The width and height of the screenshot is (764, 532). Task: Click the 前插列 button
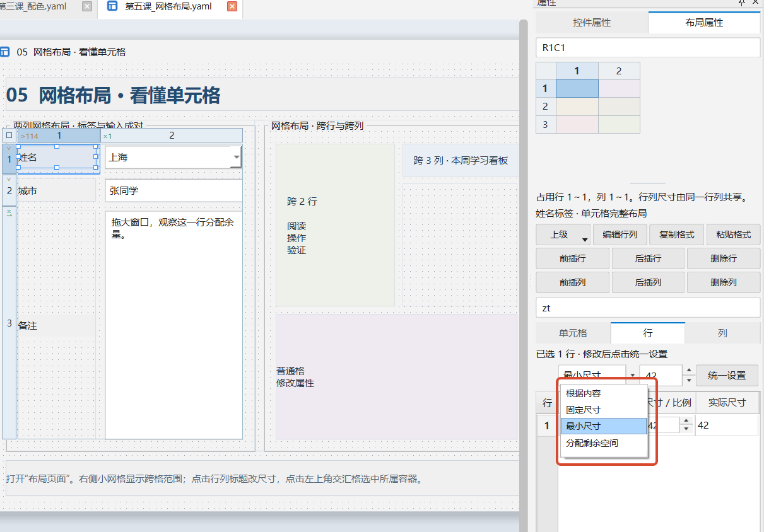tap(572, 282)
